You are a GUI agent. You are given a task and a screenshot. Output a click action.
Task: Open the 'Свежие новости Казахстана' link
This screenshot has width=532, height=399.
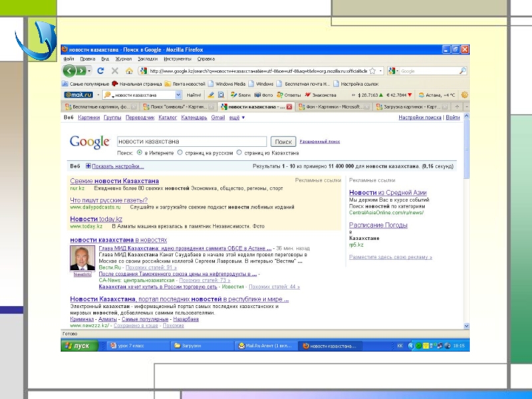114,181
